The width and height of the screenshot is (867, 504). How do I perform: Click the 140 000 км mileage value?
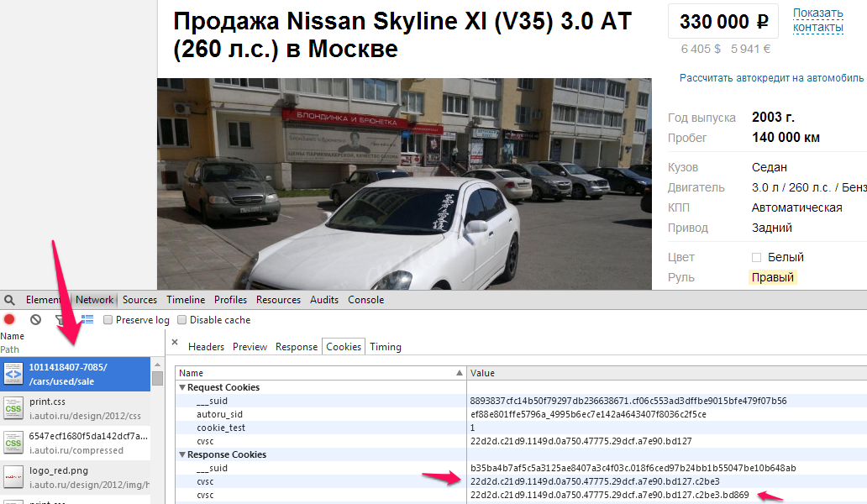pos(786,137)
